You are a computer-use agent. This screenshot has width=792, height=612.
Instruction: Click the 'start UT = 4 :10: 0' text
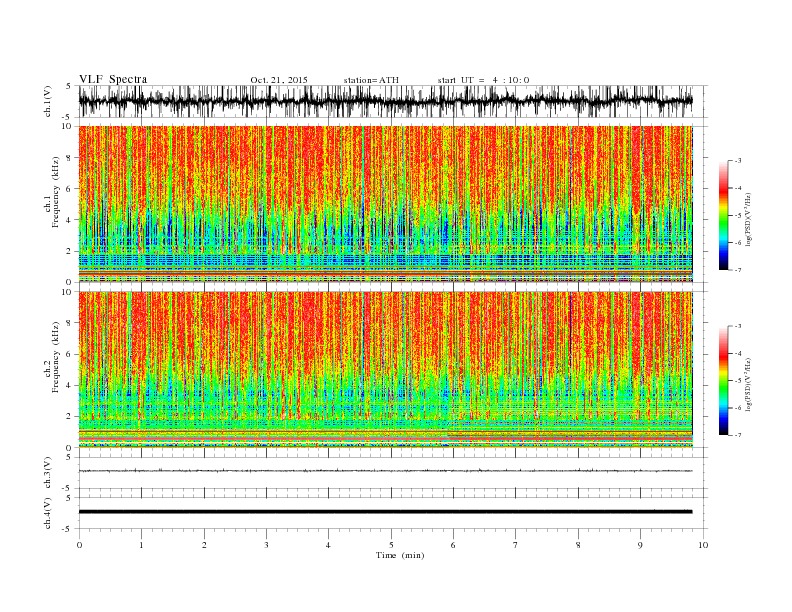click(483, 80)
